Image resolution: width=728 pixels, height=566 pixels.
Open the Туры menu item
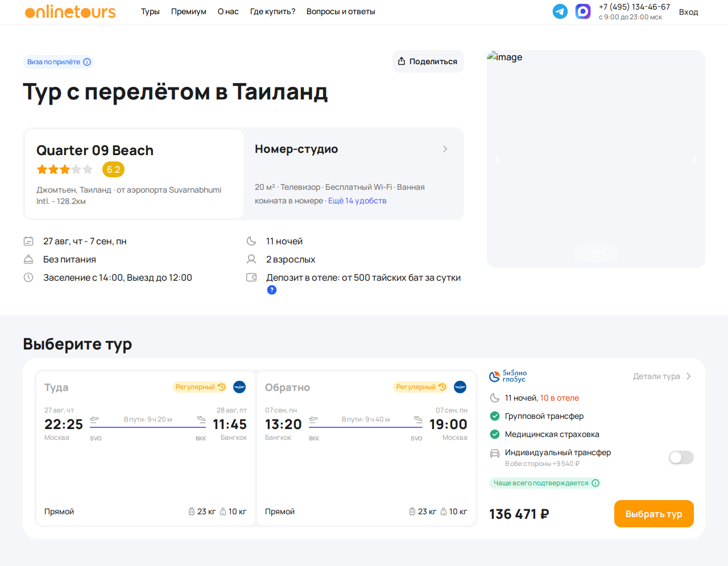click(x=150, y=11)
